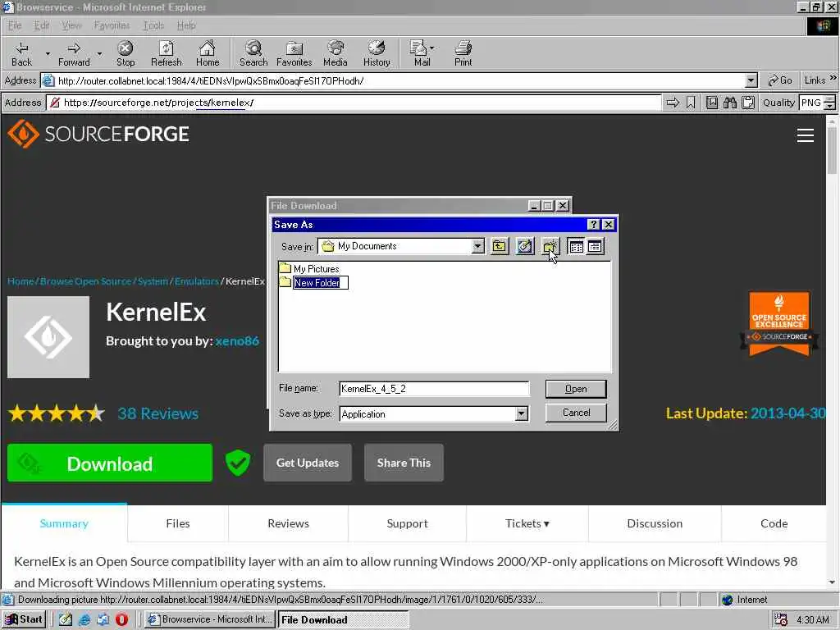Image resolution: width=840 pixels, height=630 pixels.
Task: Switch to the Code tab
Action: click(774, 523)
